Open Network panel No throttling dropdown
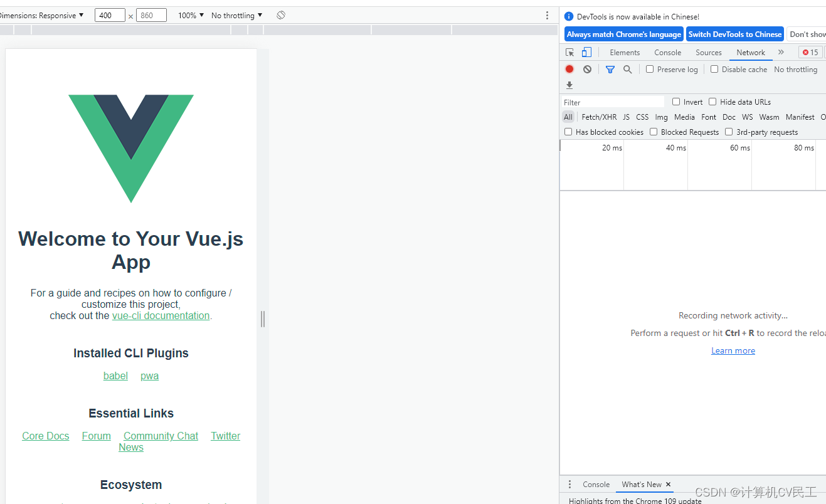 pyautogui.click(x=795, y=70)
